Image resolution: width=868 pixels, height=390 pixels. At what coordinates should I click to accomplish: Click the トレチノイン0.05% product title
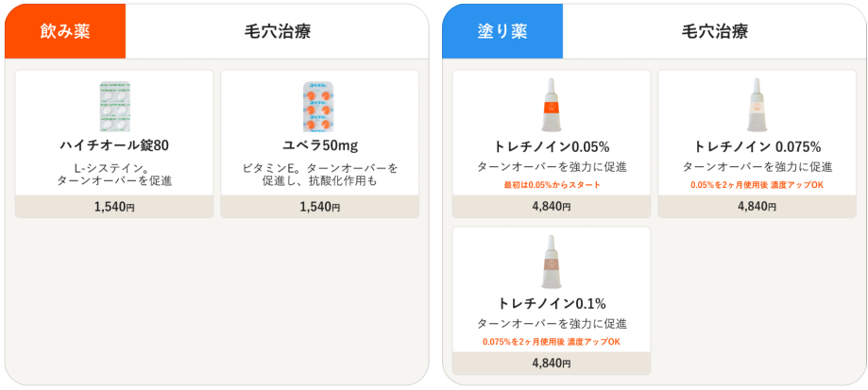pyautogui.click(x=552, y=147)
